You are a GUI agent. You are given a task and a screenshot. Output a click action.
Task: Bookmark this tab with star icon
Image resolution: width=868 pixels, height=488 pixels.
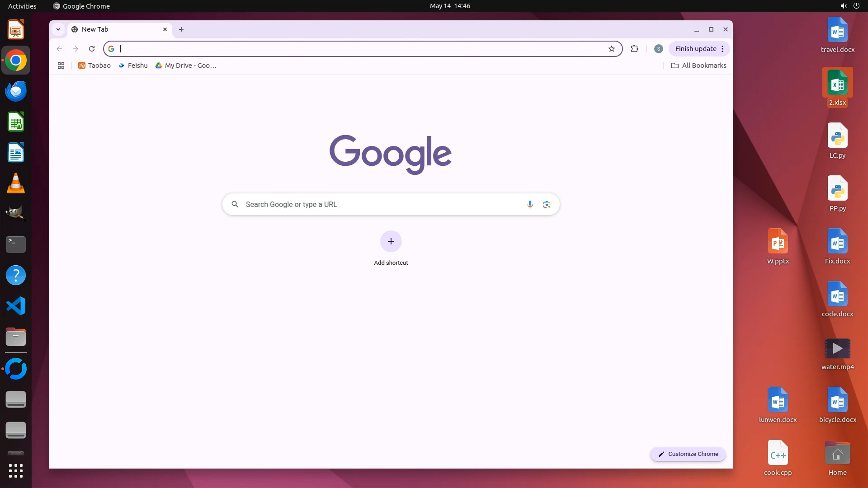pyautogui.click(x=612, y=49)
